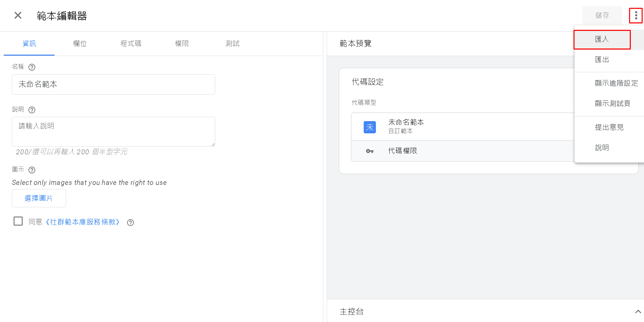644x322 pixels.
Task: Click the help icon next to 說明 label
Action: 32,110
